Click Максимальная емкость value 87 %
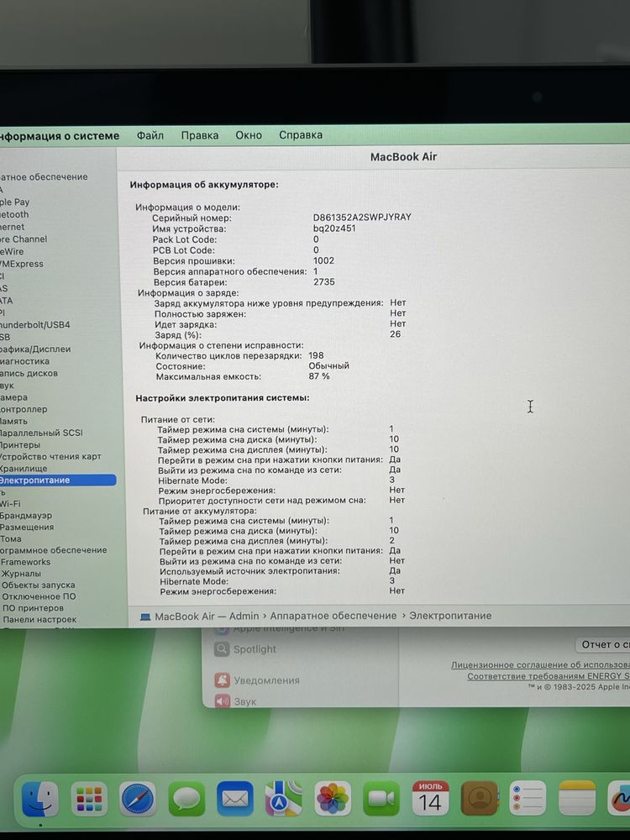 [319, 376]
